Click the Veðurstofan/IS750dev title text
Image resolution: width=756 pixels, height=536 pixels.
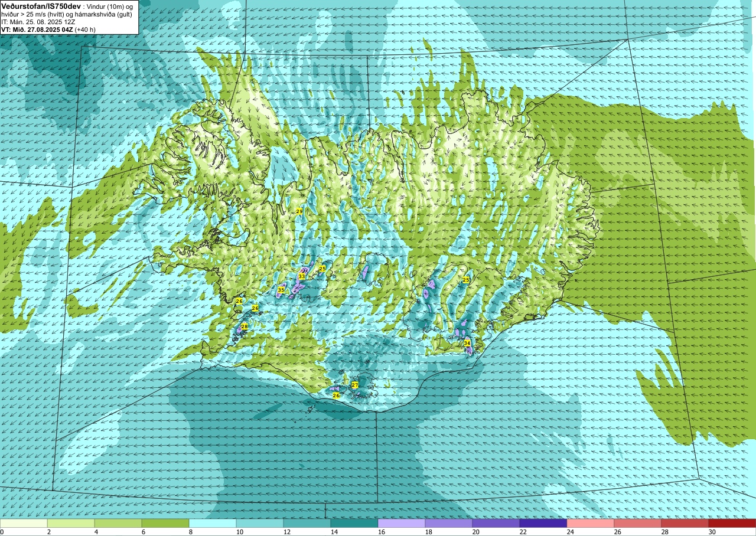[41, 5]
